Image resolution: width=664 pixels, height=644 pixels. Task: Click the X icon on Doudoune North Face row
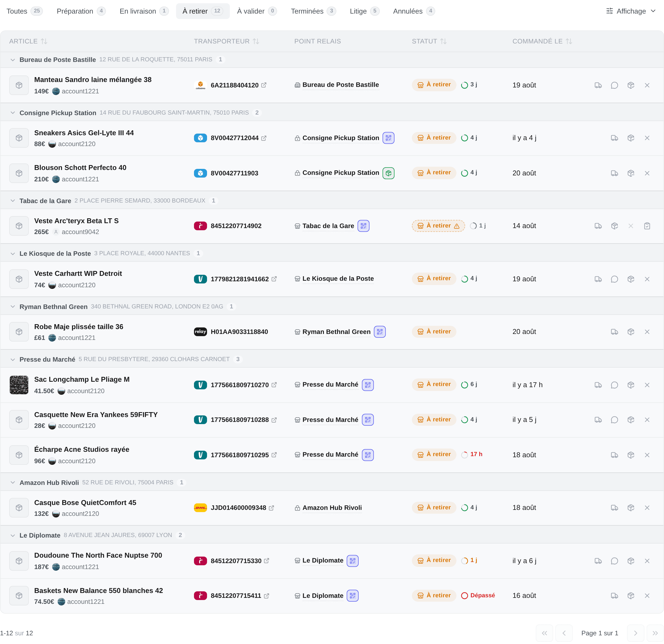click(x=647, y=561)
